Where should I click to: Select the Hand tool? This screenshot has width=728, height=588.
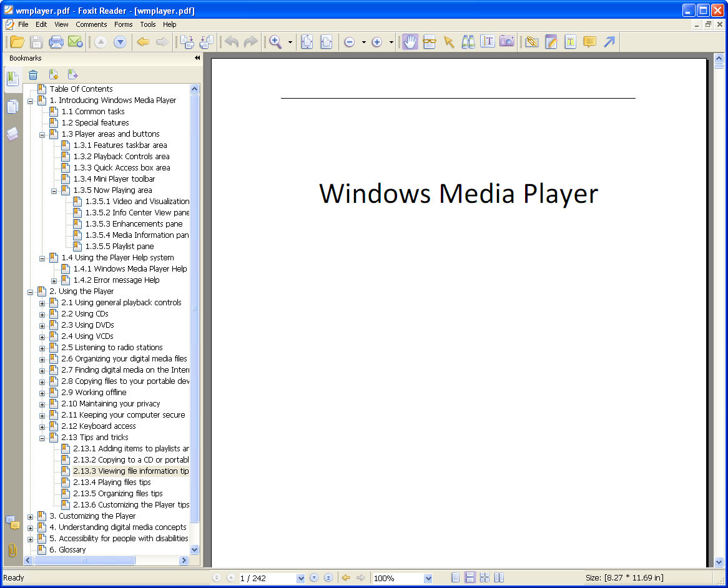(x=410, y=42)
